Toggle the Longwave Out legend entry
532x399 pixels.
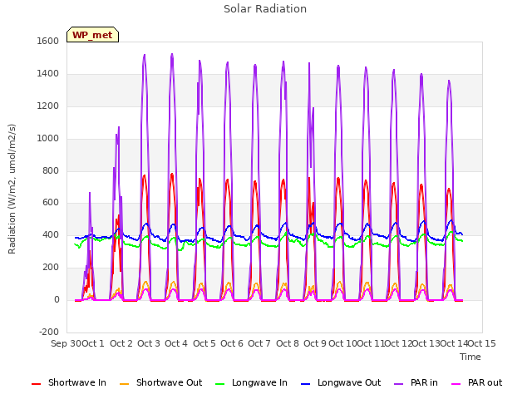pos(341,382)
